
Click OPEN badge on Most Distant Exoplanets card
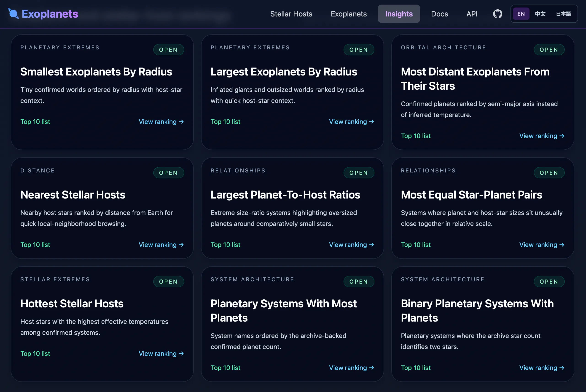tap(549, 50)
